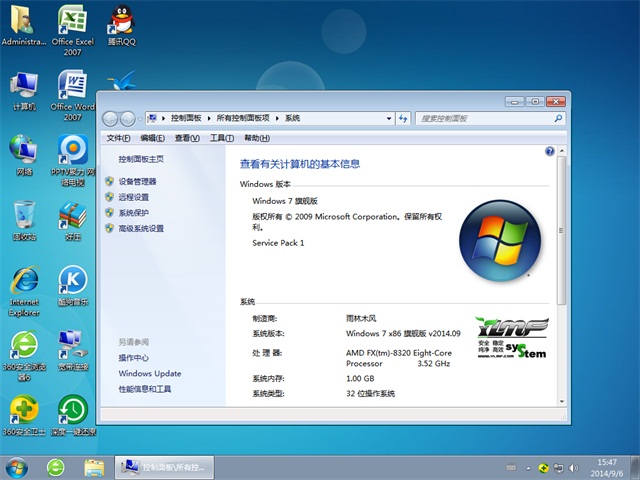Click the 1.00 GB memory value
Viewport: 640px width, 480px height.
pyautogui.click(x=360, y=378)
